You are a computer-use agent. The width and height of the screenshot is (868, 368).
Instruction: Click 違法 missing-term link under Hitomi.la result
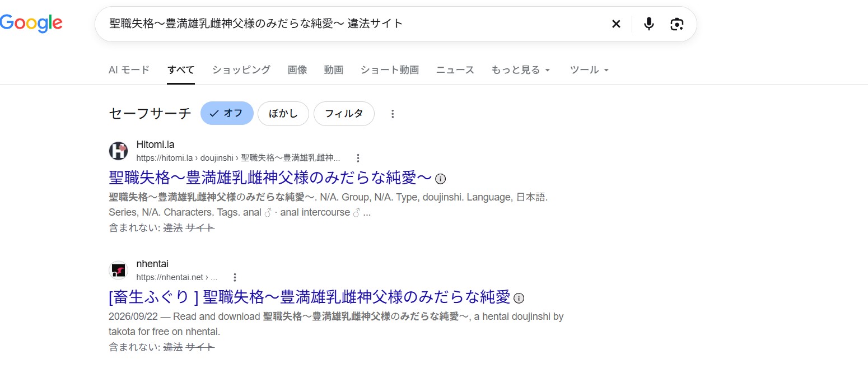coord(173,227)
